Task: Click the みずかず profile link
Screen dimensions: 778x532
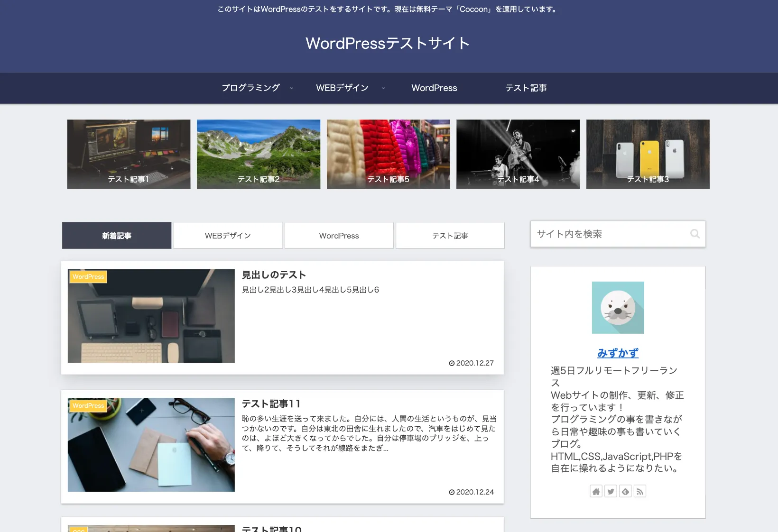Action: click(618, 353)
